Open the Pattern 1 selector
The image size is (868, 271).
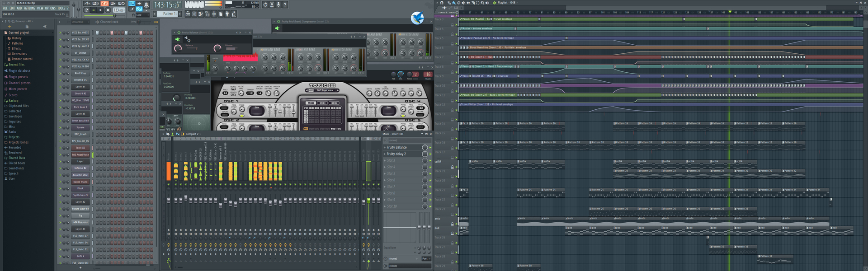[x=167, y=14]
